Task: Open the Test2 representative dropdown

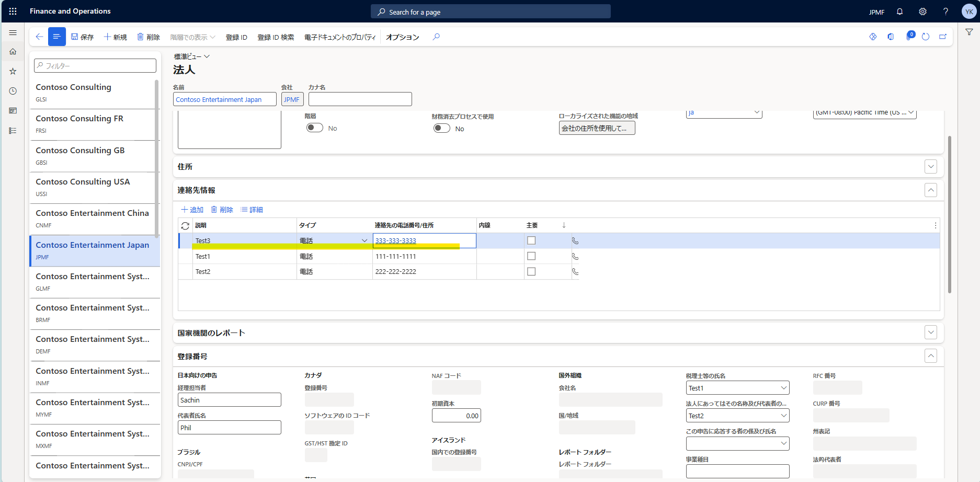Action: coord(784,416)
